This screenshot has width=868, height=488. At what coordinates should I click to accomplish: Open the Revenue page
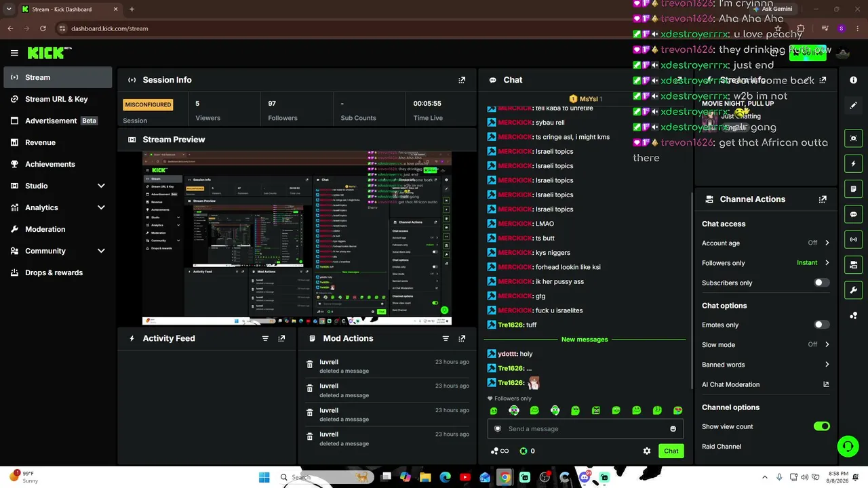click(58, 142)
